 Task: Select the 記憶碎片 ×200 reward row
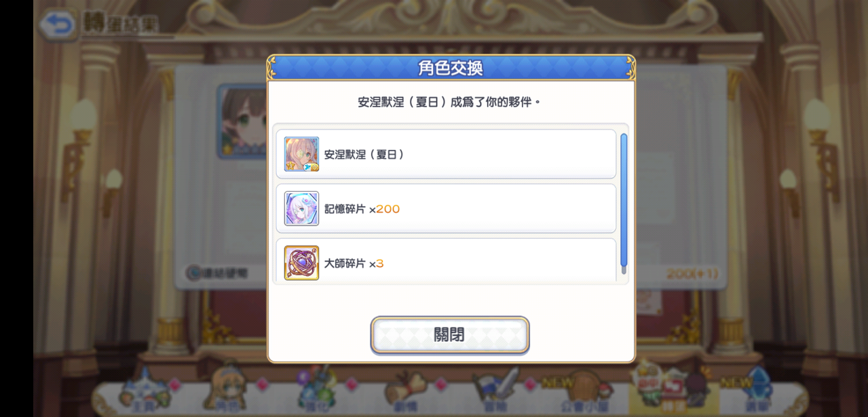[446, 208]
